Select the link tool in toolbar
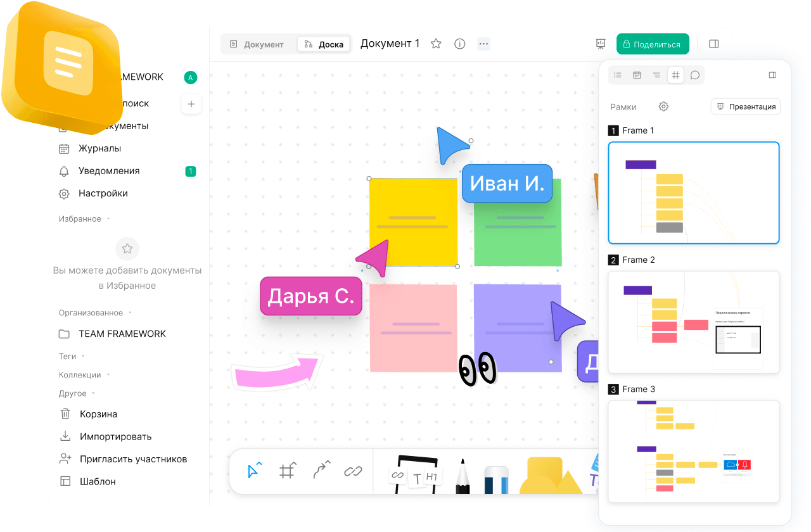Screen dimensions: 811x532 tap(353, 471)
